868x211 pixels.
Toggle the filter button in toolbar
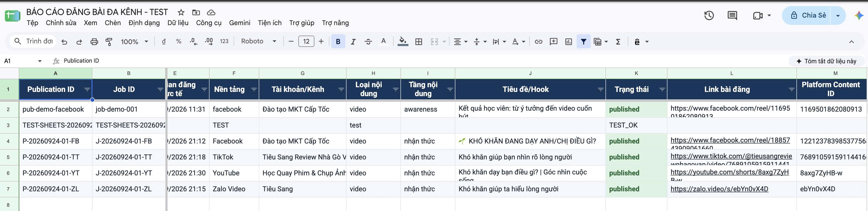click(x=584, y=42)
